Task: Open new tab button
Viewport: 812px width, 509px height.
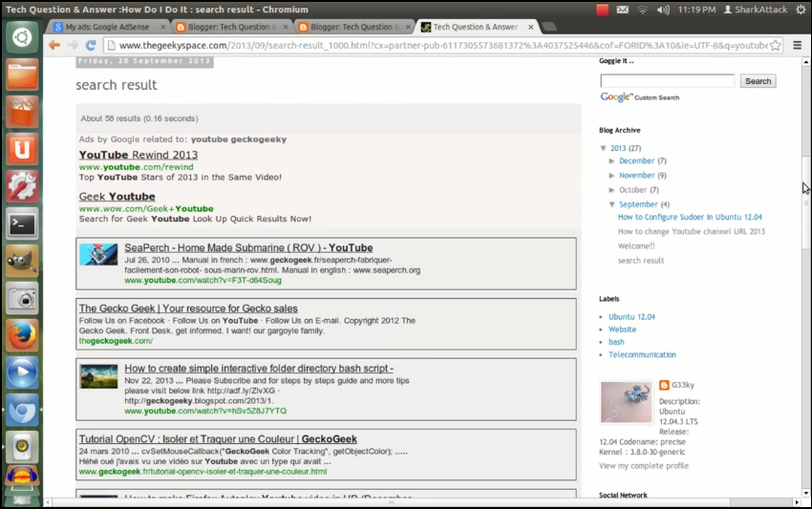Action: point(549,27)
